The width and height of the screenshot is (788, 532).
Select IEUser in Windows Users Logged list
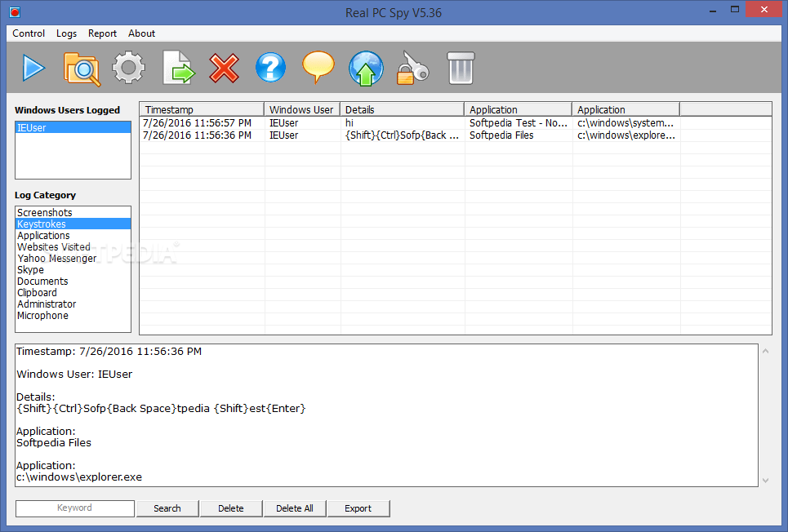73,127
